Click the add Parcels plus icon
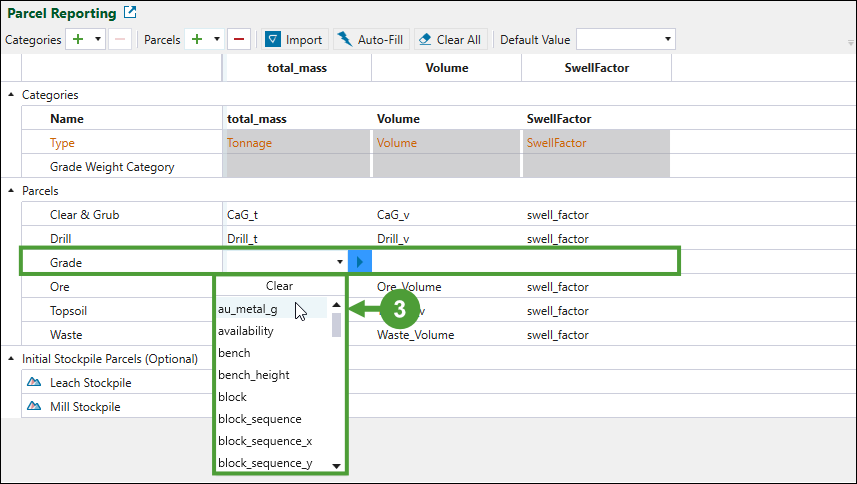The height and width of the screenshot is (484, 857). pos(198,40)
